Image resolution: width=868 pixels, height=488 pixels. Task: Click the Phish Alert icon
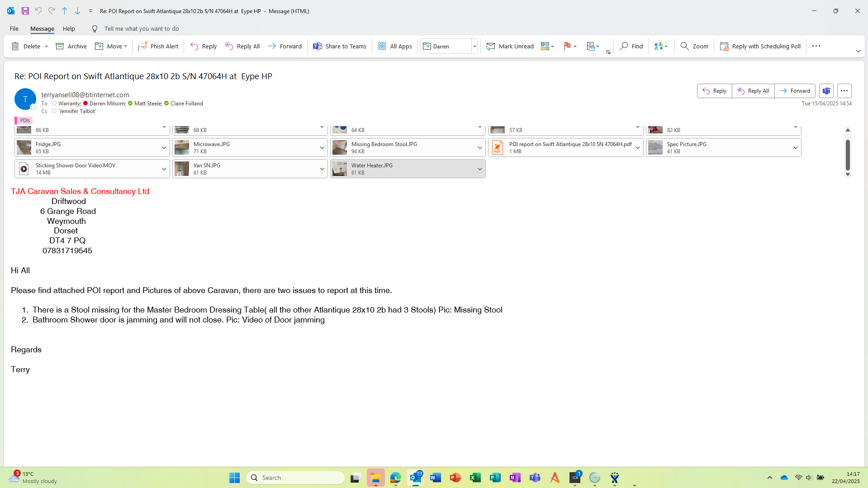point(142,46)
